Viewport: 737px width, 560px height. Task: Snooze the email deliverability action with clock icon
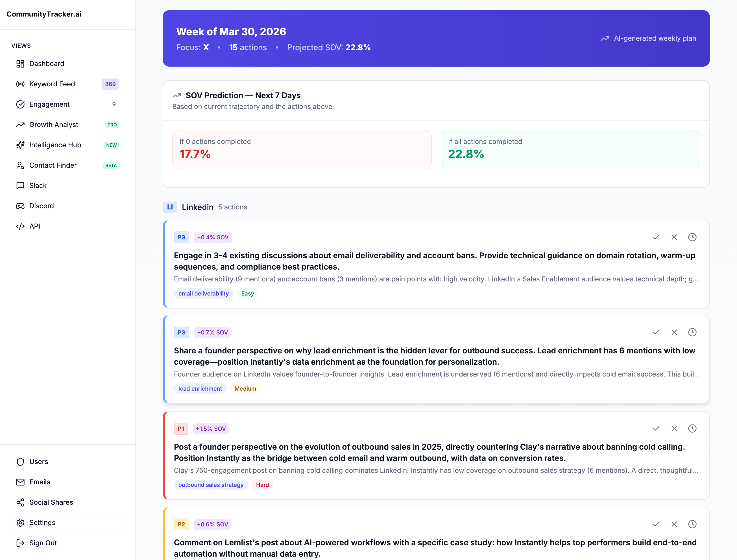(x=692, y=237)
